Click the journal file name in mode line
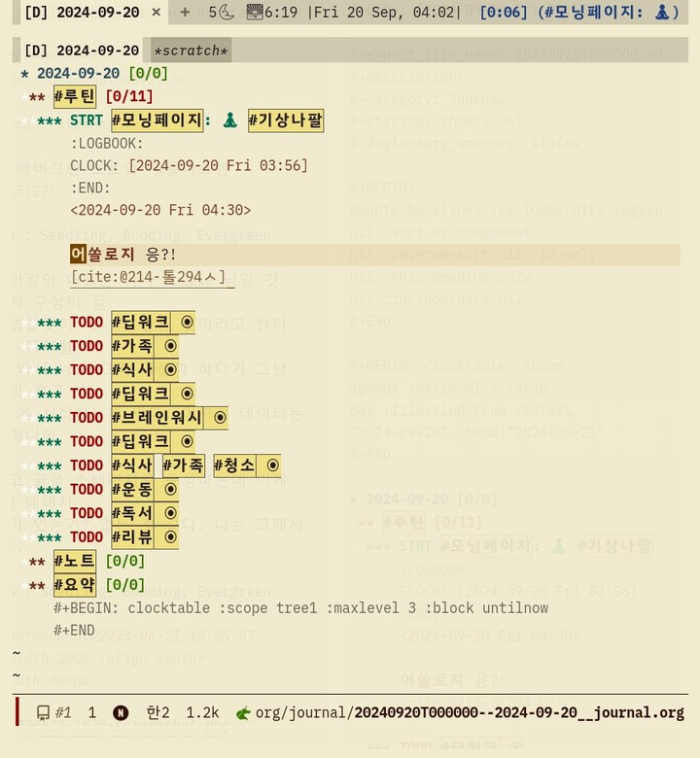Screen dimensions: 700x758 (x=518, y=712)
